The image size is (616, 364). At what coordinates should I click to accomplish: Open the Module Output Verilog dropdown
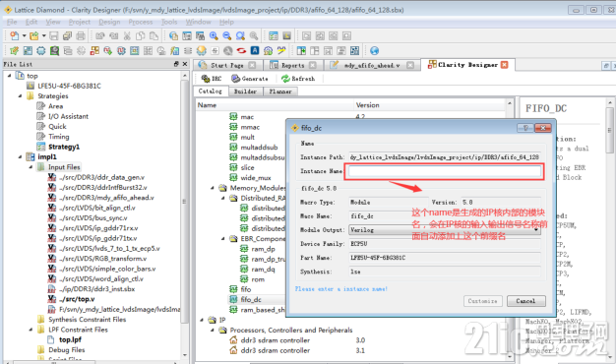tap(445, 230)
